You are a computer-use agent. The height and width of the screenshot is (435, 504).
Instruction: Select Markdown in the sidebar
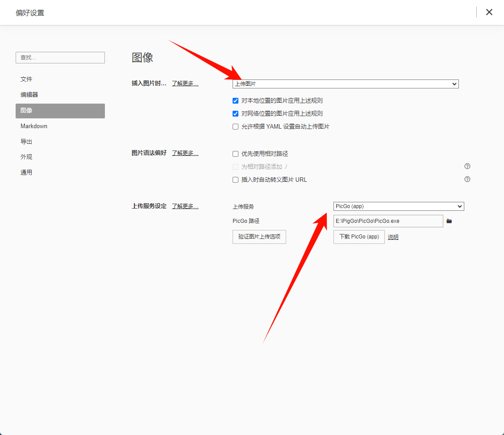pyautogui.click(x=34, y=126)
